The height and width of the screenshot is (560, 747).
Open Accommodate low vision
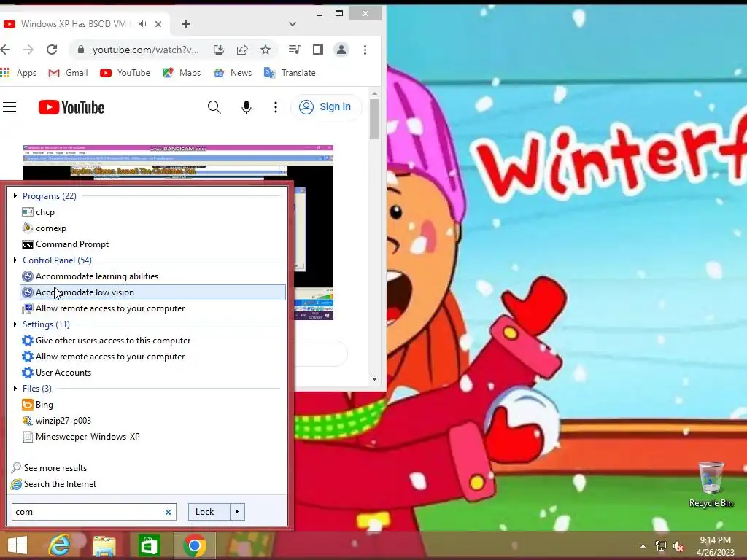point(152,292)
